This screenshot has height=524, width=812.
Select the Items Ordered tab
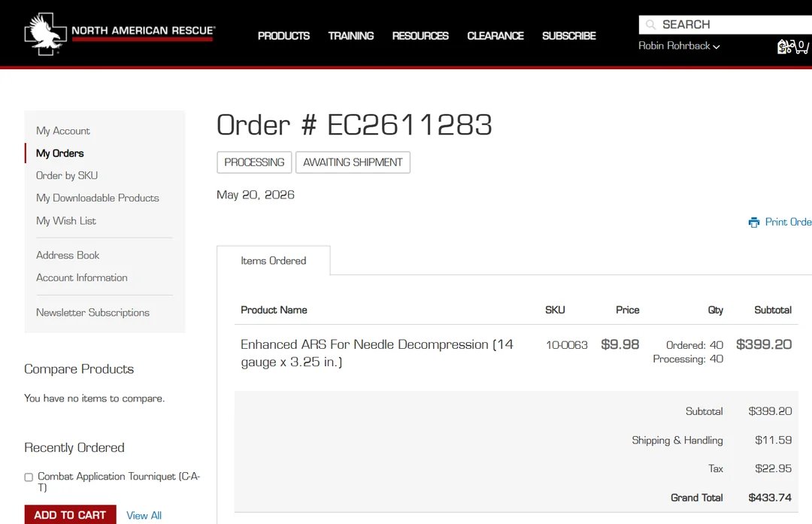tap(274, 260)
